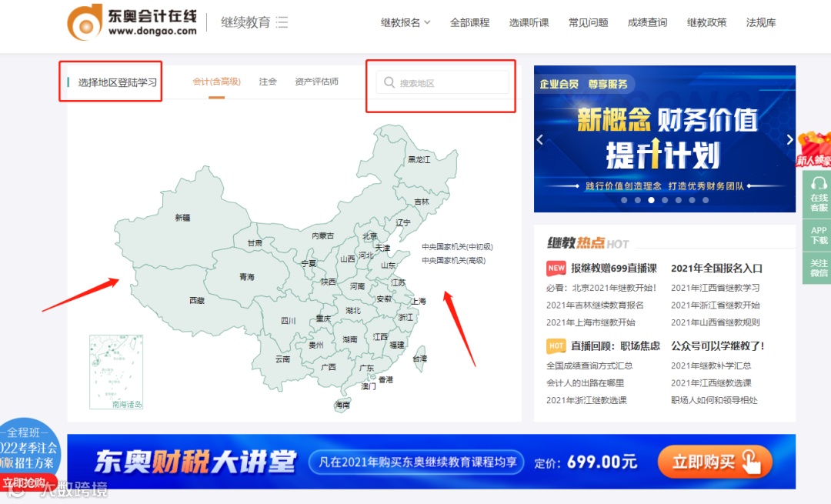Click the 新概念财务价值提升计划 banner
The image size is (831, 504).
click(x=665, y=139)
